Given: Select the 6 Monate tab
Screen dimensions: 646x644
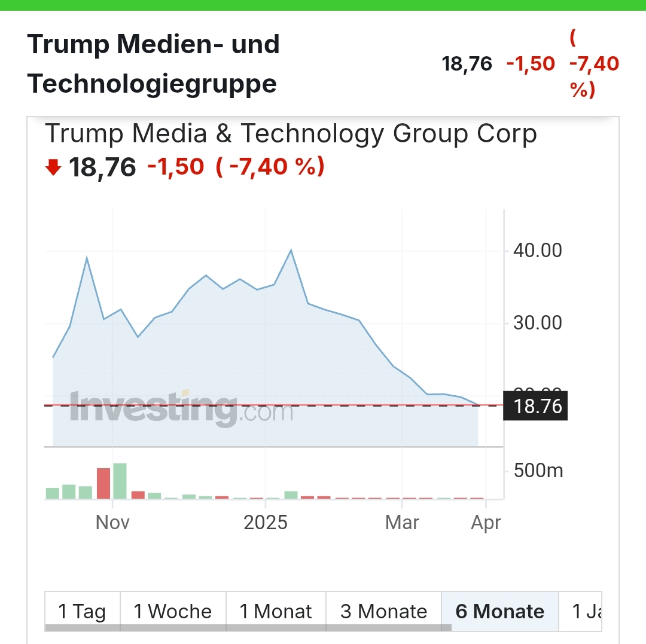Looking at the screenshot, I should (x=500, y=611).
